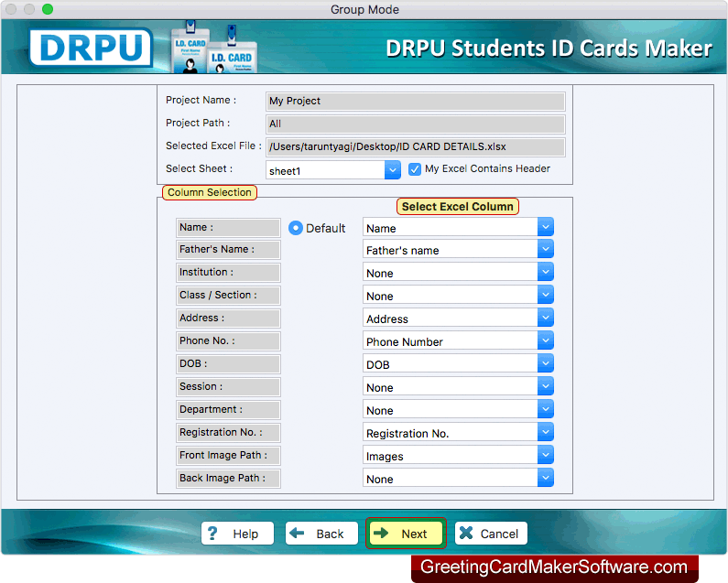Click the Help button label
728x583 pixels.
[245, 534]
